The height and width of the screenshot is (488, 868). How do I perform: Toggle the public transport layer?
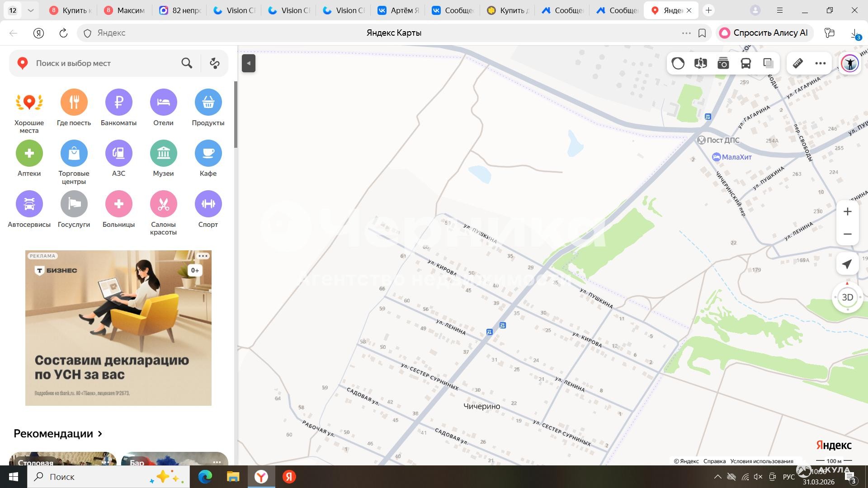pos(745,63)
